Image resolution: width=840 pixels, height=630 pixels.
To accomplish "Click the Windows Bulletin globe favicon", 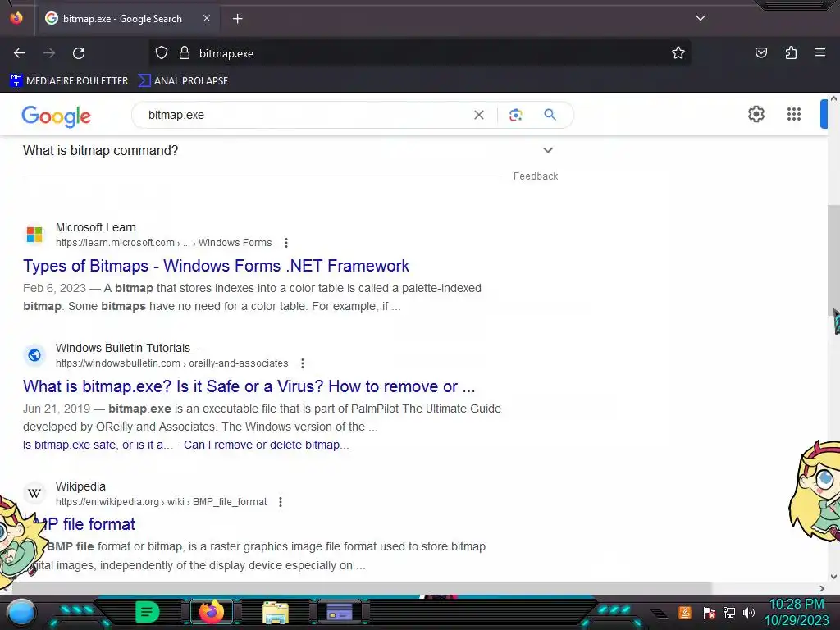I will [34, 354].
